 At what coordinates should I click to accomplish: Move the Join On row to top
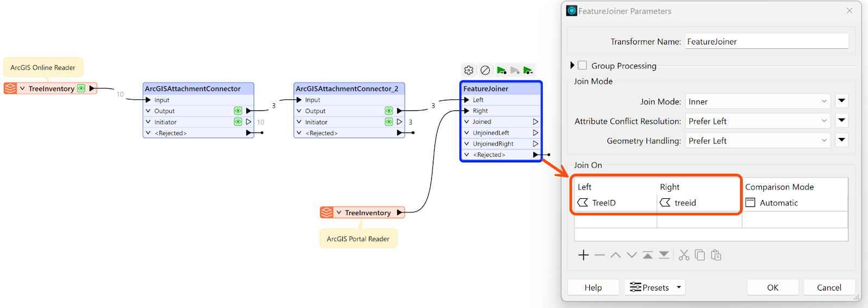coord(648,255)
